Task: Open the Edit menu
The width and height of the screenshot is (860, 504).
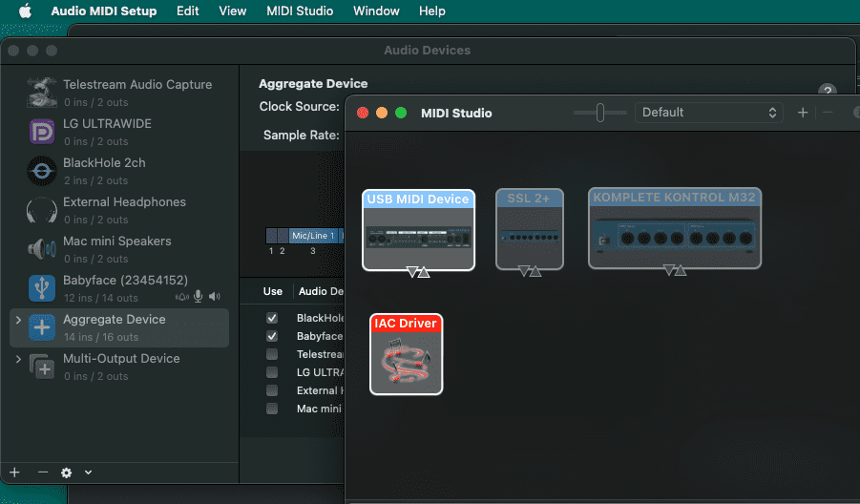Action: pyautogui.click(x=188, y=10)
